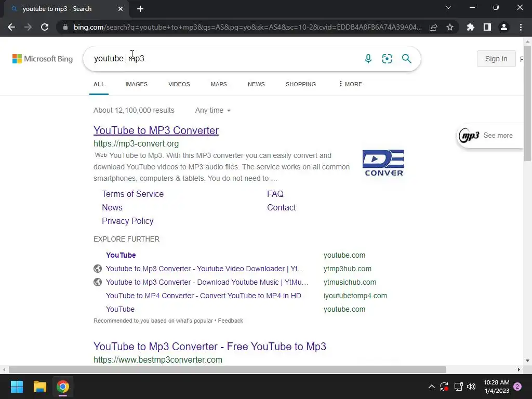
Task: Click the bold YouTube explore further link
Action: point(121,255)
